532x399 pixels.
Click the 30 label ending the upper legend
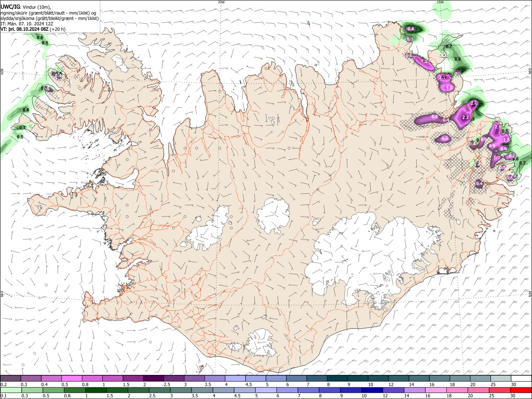coord(514,384)
